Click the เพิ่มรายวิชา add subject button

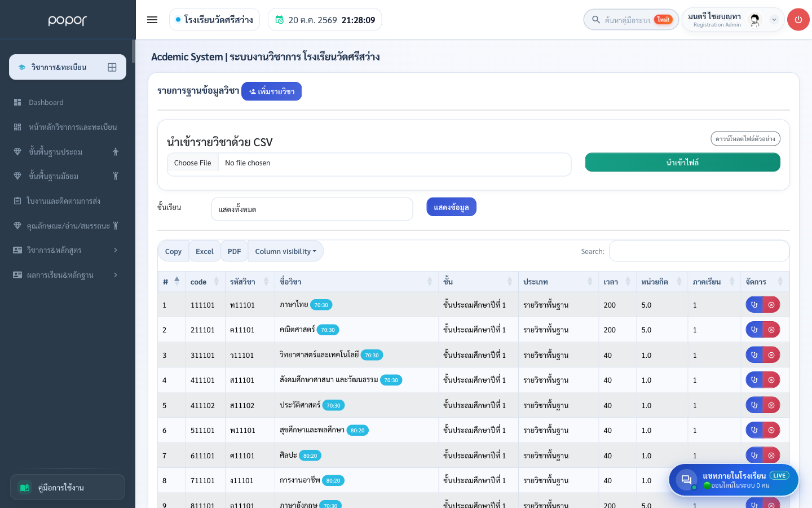point(272,91)
